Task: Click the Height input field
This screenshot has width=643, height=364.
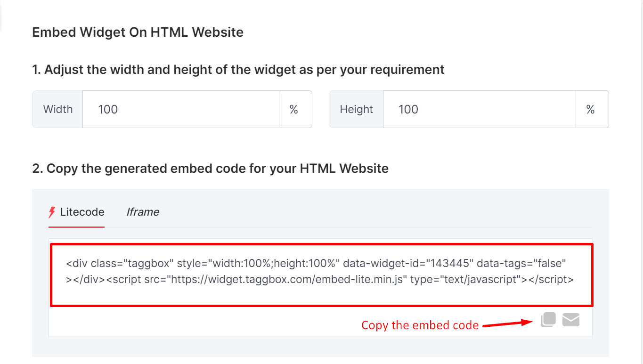Action: pos(479,109)
